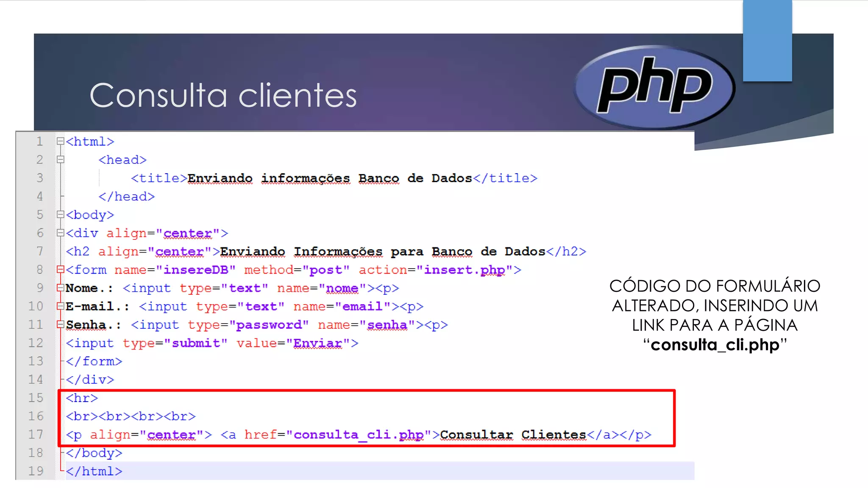
Task: Click the type value 'password'
Action: click(x=269, y=325)
